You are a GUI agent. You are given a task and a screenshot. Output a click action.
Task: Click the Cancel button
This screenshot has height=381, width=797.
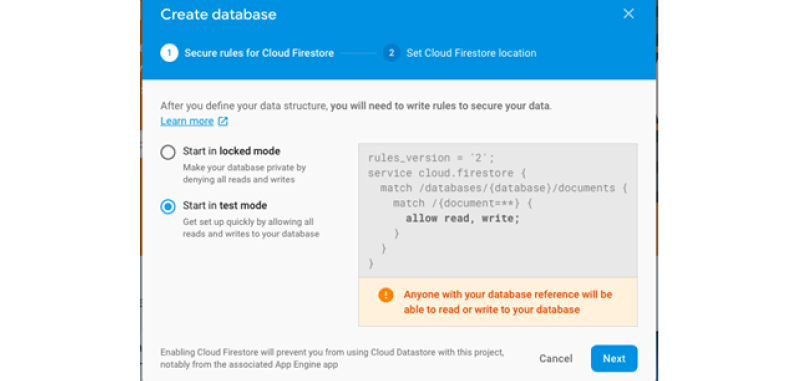[556, 359]
